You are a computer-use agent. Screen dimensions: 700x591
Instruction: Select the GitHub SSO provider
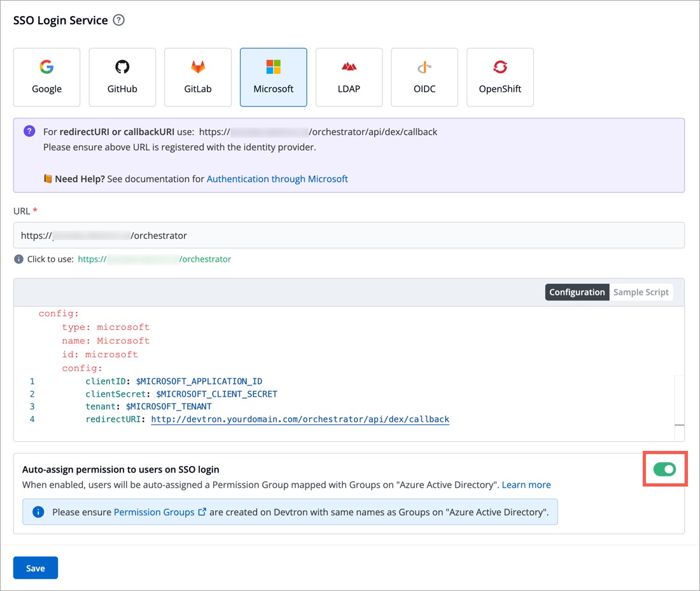point(122,77)
